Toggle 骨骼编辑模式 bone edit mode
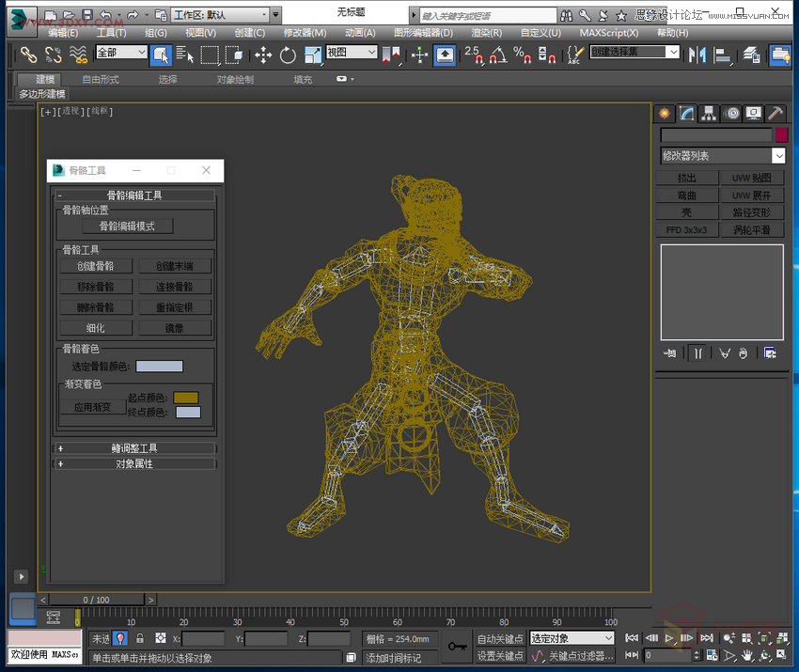Viewport: 799px width, 672px height. point(128,227)
